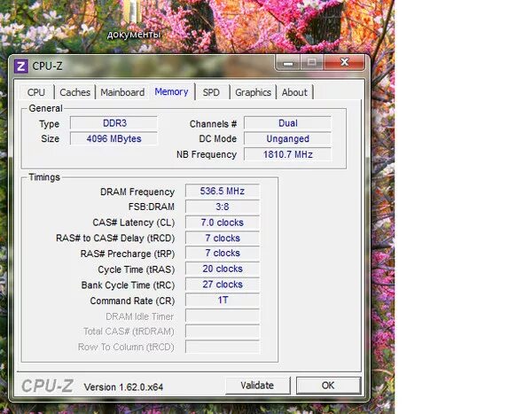Click the disabled maximize button
Viewport: 532px width, 414px height.
coord(312,62)
